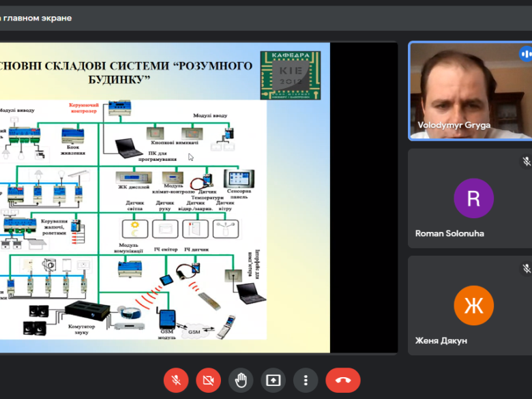Unmute the microphone in call controls

[176, 380]
